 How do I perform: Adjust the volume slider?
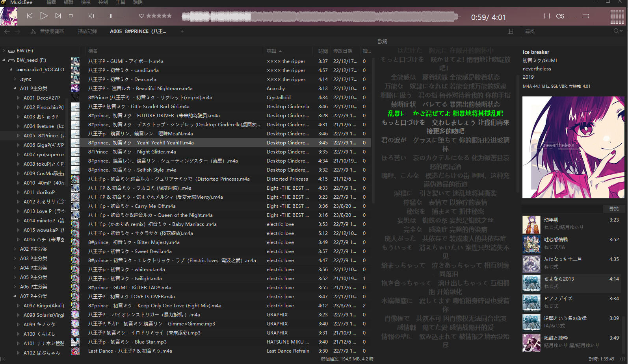(111, 16)
